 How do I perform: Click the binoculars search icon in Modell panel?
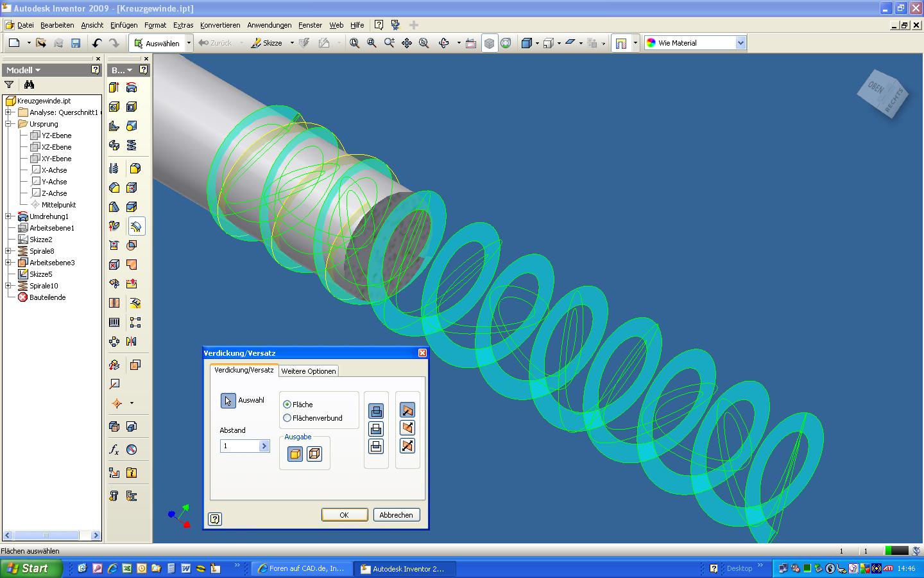click(x=29, y=85)
